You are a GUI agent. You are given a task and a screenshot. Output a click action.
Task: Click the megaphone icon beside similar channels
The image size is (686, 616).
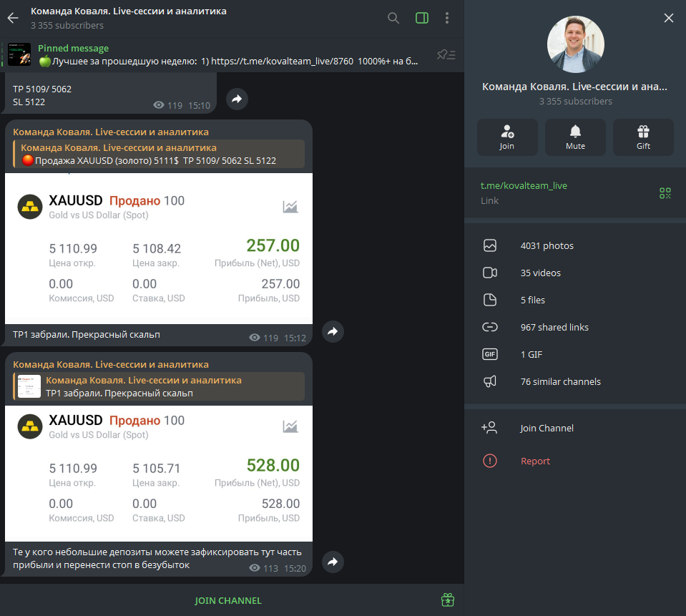tap(490, 381)
